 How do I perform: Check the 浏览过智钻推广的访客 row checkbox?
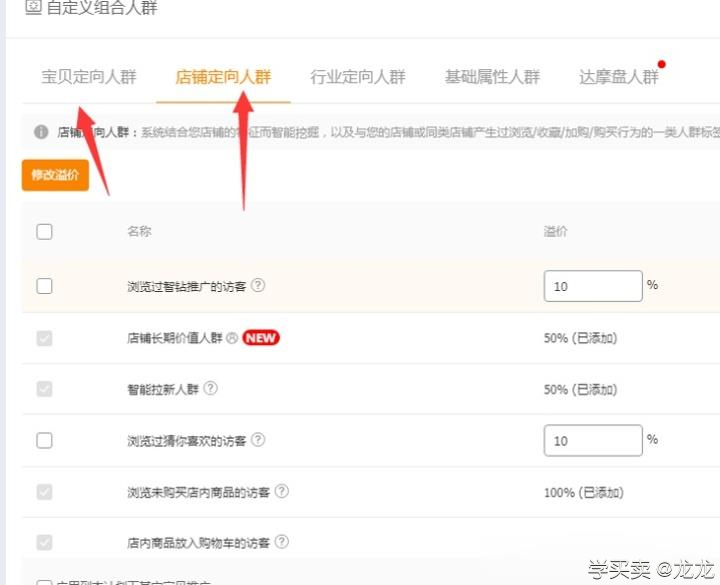[44, 286]
